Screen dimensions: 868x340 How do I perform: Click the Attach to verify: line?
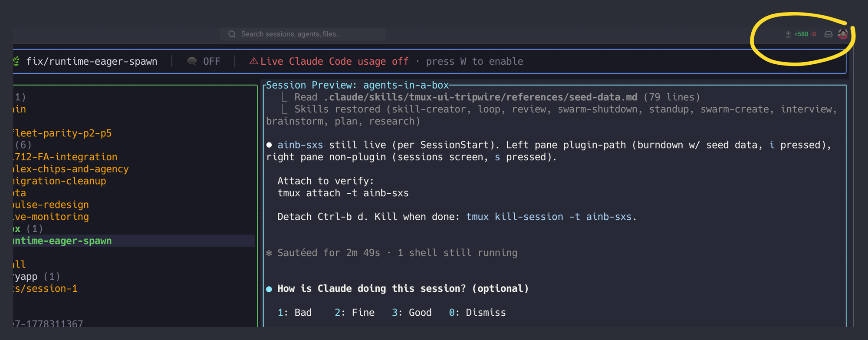coord(325,181)
